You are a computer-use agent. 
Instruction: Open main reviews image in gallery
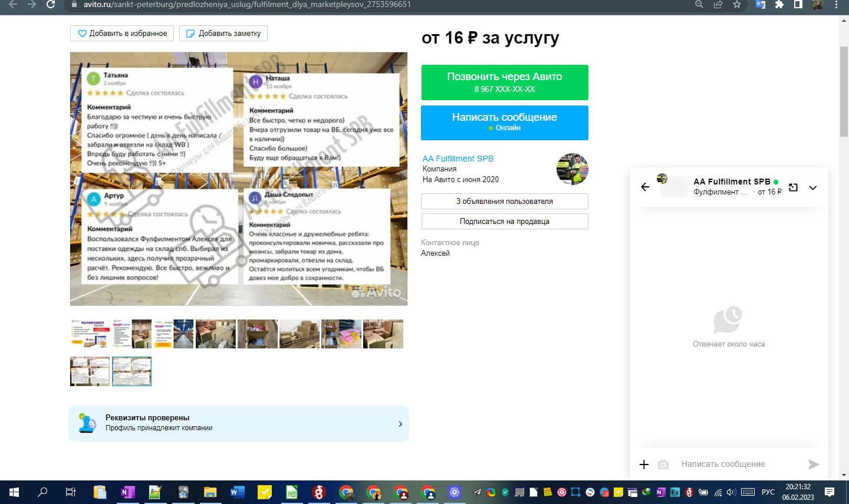239,179
